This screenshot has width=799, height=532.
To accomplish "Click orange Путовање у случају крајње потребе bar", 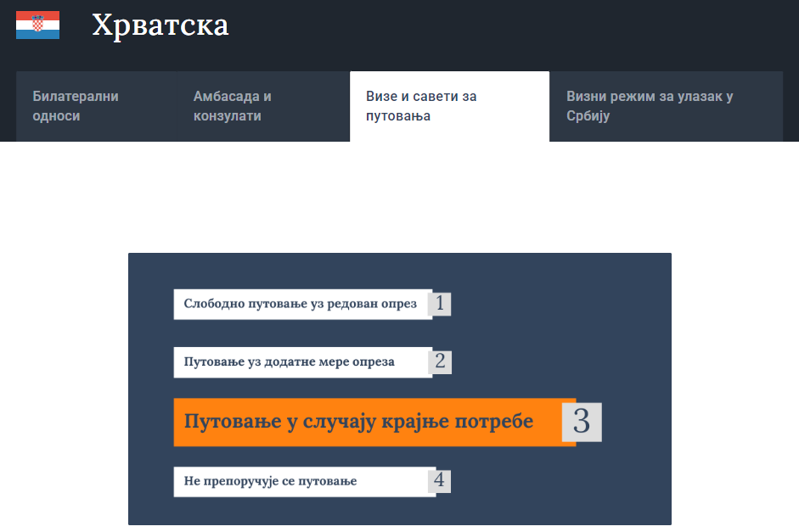I will [358, 422].
